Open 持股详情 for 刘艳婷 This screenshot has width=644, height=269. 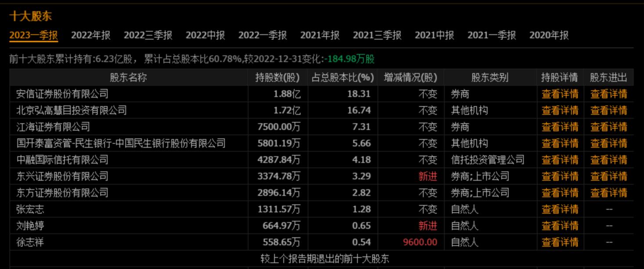(560, 226)
